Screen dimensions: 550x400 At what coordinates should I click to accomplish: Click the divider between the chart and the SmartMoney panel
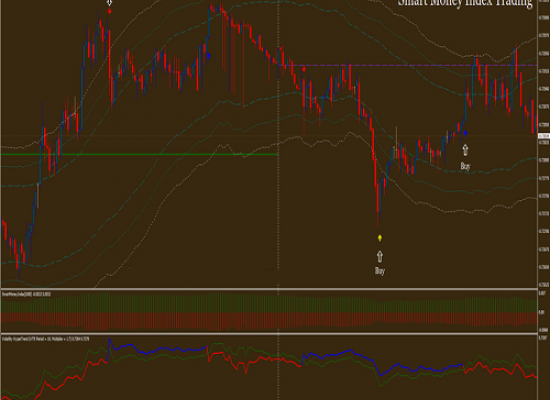coord(269,289)
